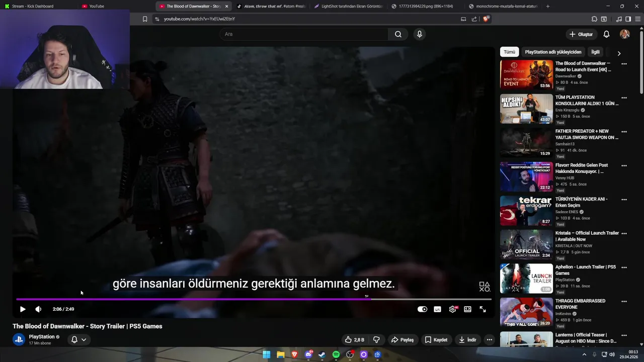Select the Tümü filter chip
Image resolution: width=644 pixels, height=362 pixels.
[510, 52]
